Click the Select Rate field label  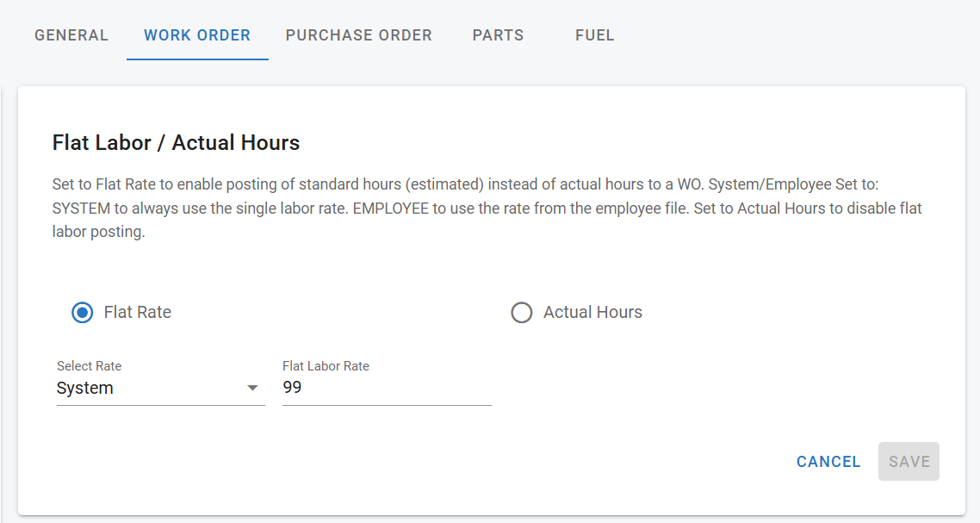point(90,366)
